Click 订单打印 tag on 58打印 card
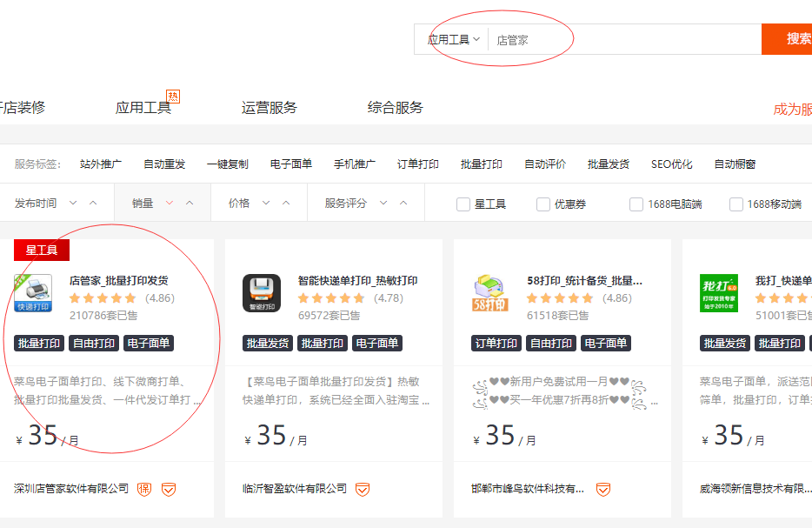This screenshot has width=812, height=528. point(496,343)
